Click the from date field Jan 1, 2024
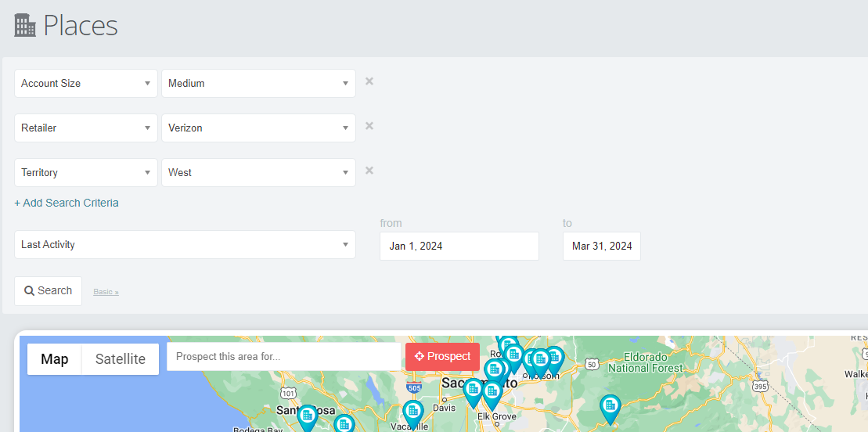Viewport: 868px width, 432px height. (459, 246)
